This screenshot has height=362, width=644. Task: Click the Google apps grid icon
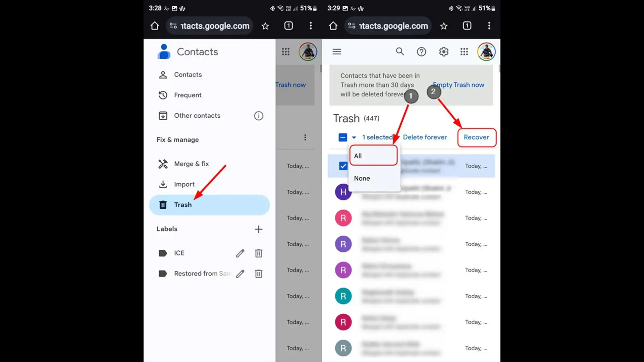click(x=464, y=52)
